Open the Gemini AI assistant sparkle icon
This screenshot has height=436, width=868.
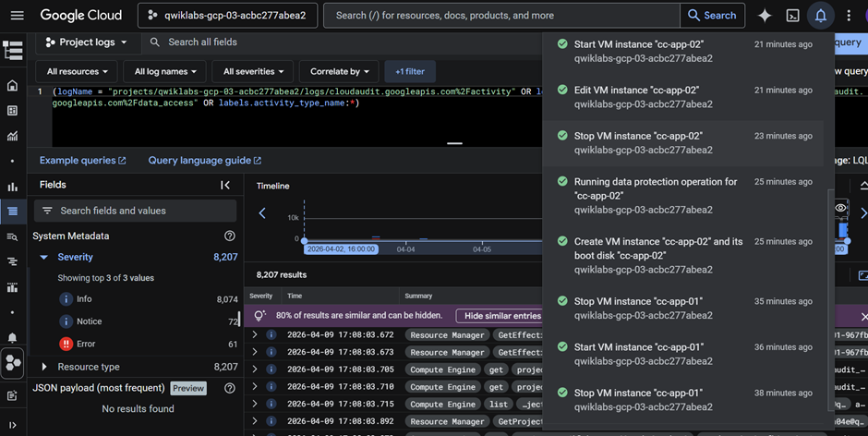click(x=765, y=16)
